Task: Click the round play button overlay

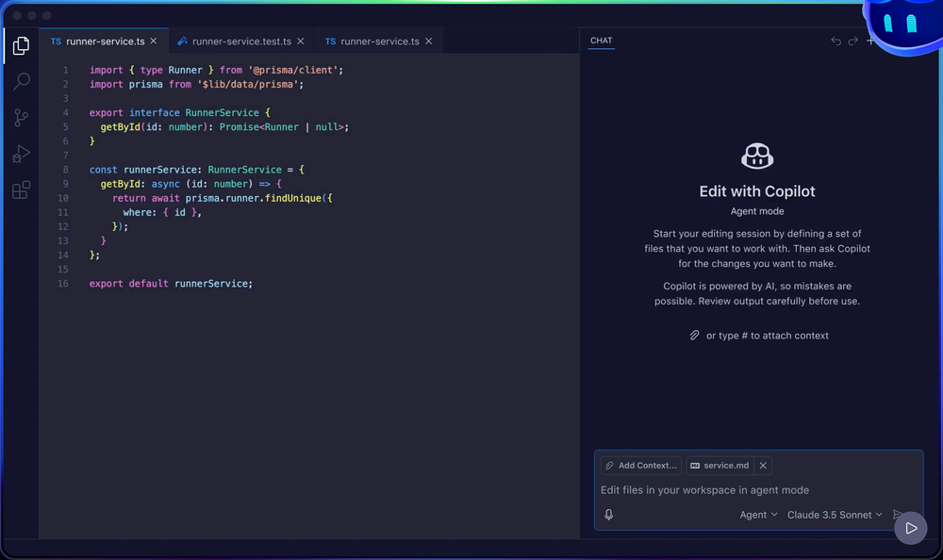Action: click(x=911, y=528)
